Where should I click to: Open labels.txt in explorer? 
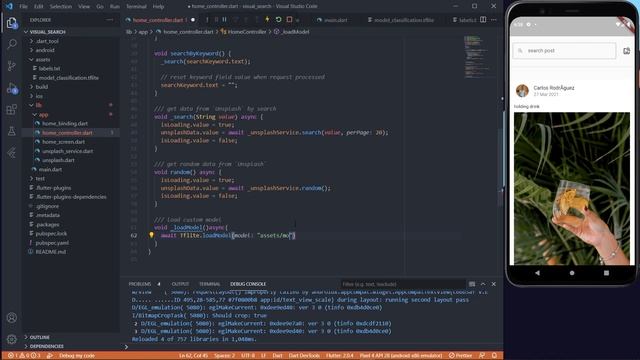point(49,69)
